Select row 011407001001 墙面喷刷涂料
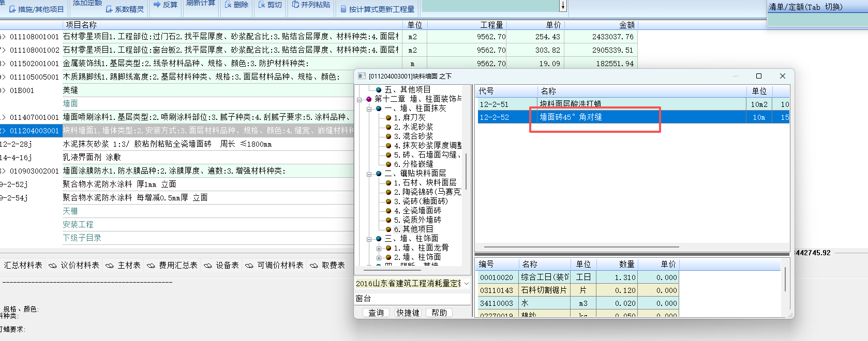868x341 pixels. (177, 117)
